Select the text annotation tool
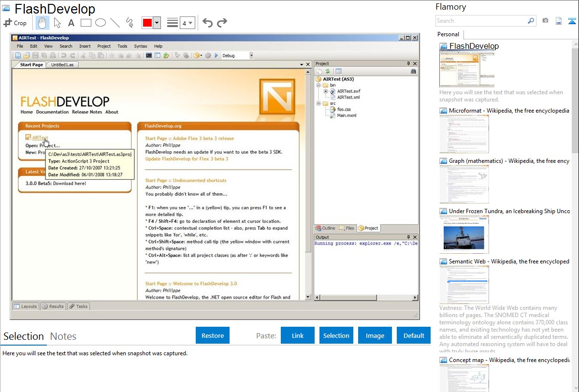This screenshot has height=392, width=579. click(71, 23)
